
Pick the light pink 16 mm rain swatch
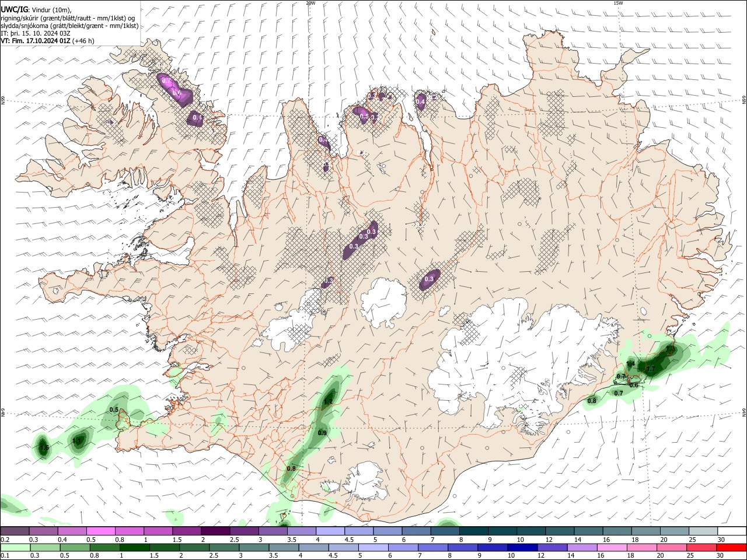click(x=612, y=547)
